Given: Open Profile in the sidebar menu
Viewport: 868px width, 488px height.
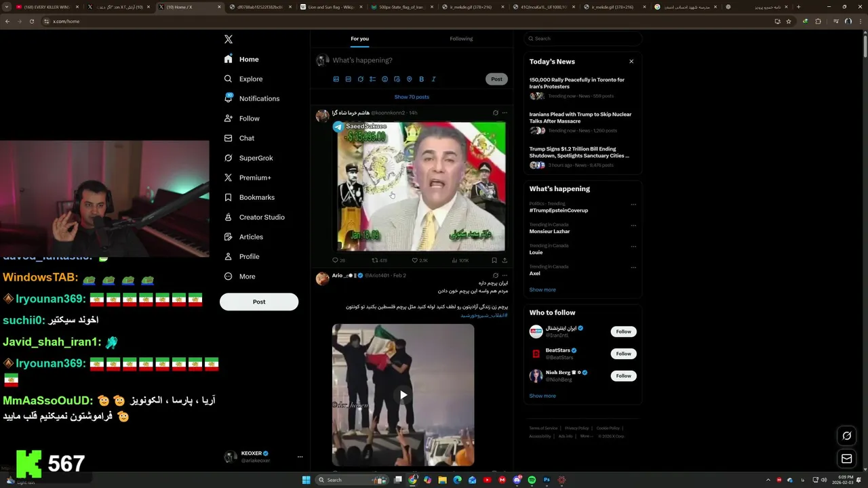Looking at the screenshot, I should pyautogui.click(x=241, y=257).
